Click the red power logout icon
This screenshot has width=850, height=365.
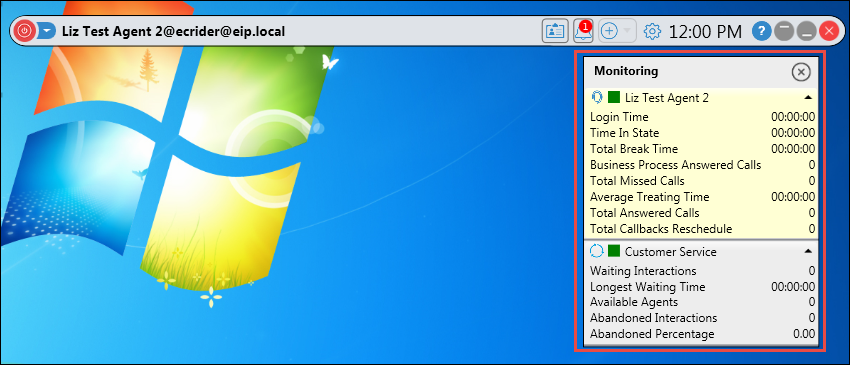pos(23,31)
